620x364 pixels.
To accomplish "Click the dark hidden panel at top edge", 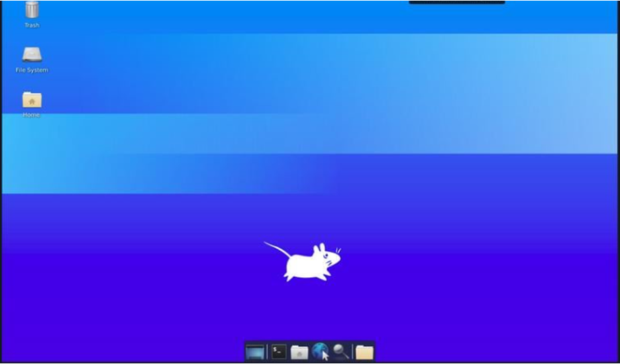I will tap(456, 2).
